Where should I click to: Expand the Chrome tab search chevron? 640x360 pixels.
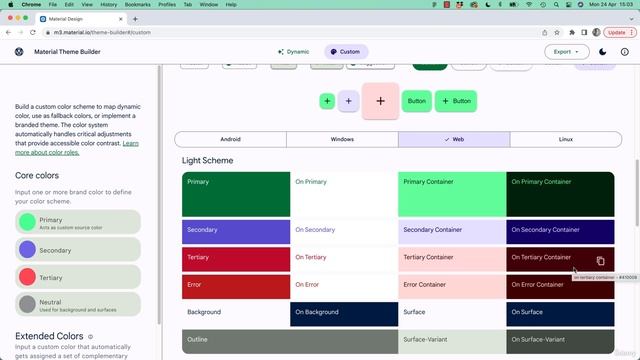[631, 19]
